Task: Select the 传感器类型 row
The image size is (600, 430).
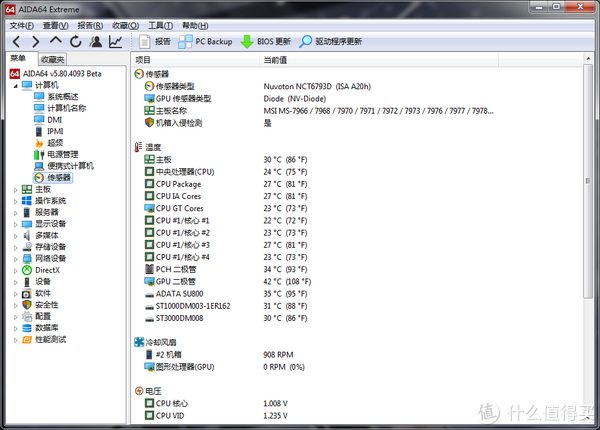Action: pyautogui.click(x=357, y=86)
